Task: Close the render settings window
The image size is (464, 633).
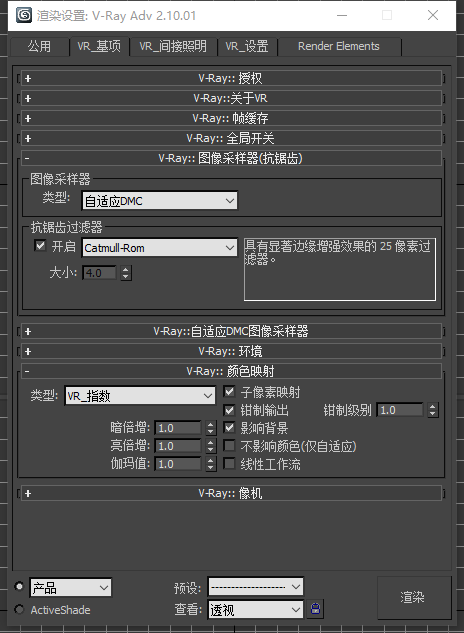Action: pos(433,15)
